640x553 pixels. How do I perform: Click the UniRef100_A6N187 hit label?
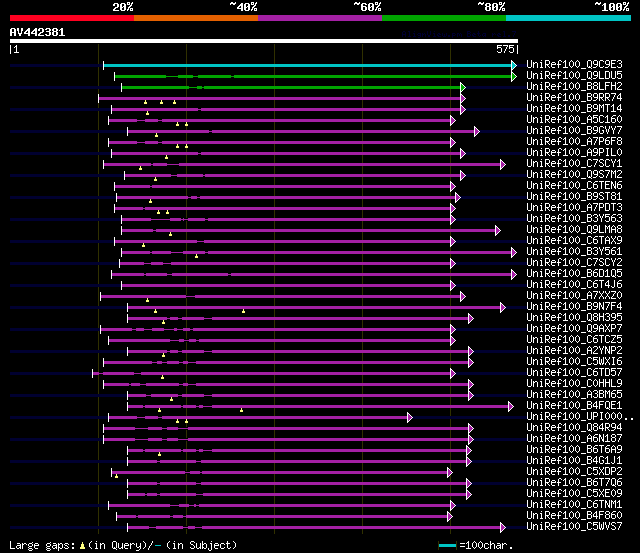(574, 439)
